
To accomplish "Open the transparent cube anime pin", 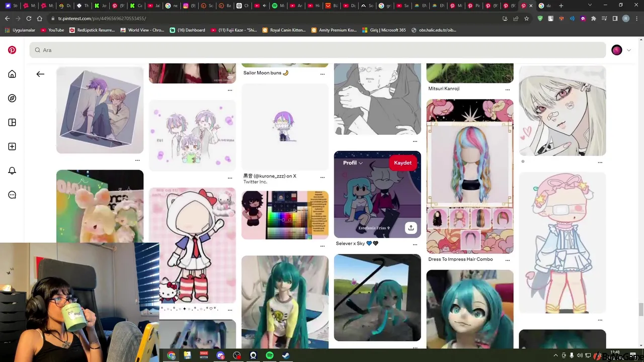I will pyautogui.click(x=100, y=110).
